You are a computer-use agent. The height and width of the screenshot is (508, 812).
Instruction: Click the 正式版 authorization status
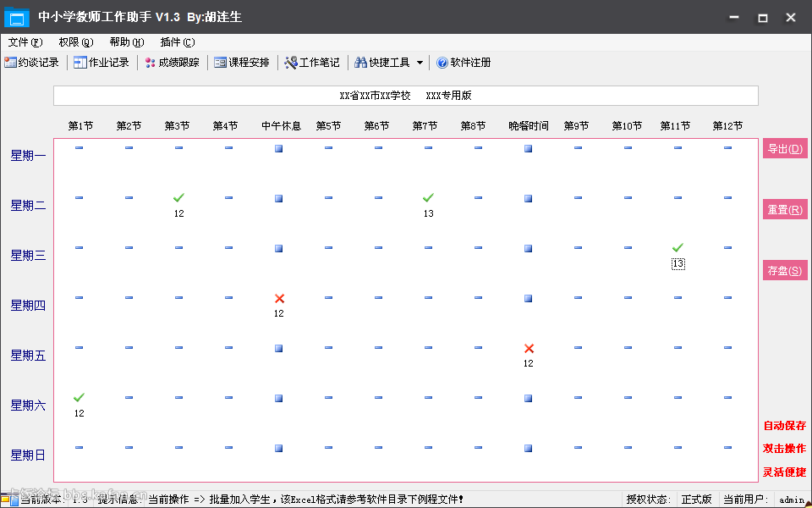coord(696,500)
